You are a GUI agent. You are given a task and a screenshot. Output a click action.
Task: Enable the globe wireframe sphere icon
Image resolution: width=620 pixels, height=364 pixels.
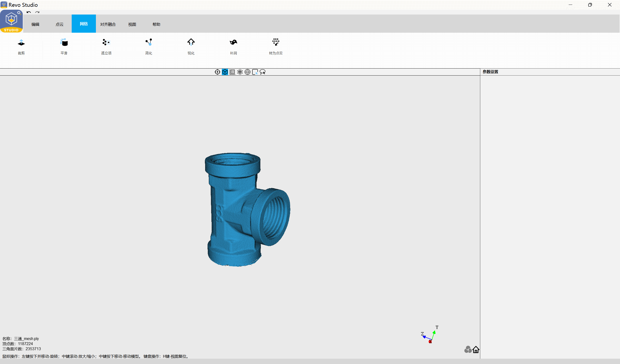248,72
